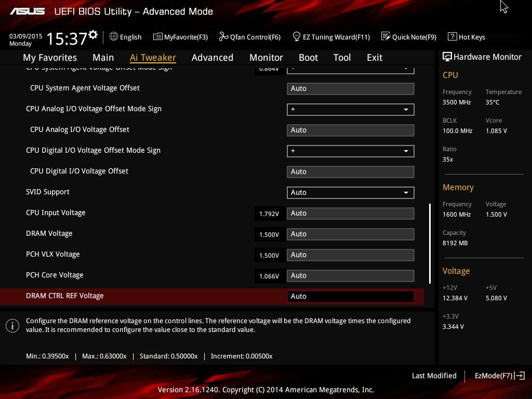This screenshot has width=532, height=399.
Task: Click the globe language icon
Action: click(x=114, y=36)
